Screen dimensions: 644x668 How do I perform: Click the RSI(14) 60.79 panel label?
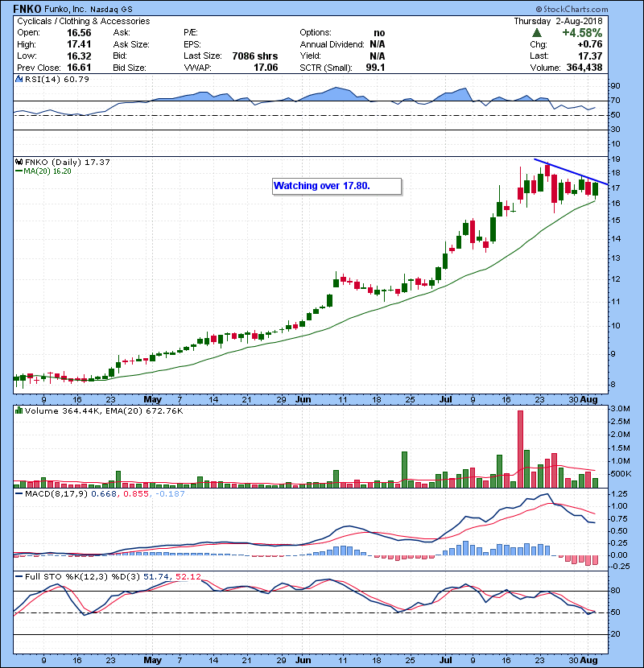click(56, 79)
